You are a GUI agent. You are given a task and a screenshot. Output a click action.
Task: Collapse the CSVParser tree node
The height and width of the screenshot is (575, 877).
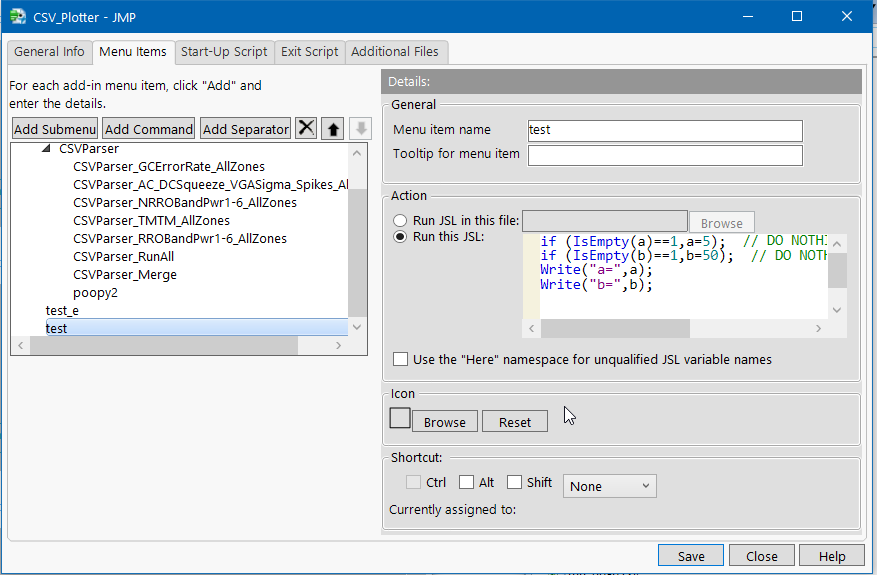point(46,149)
